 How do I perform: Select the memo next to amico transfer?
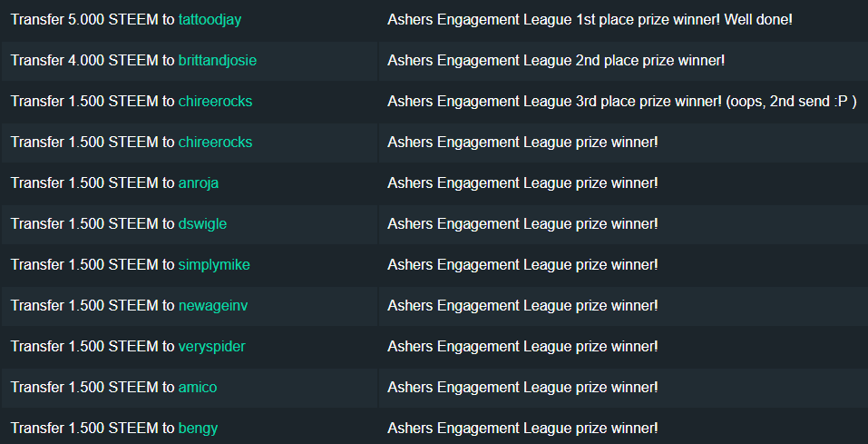523,388
